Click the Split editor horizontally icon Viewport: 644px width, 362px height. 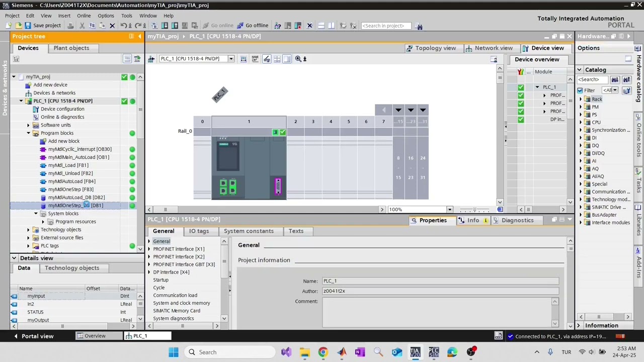[320, 26]
